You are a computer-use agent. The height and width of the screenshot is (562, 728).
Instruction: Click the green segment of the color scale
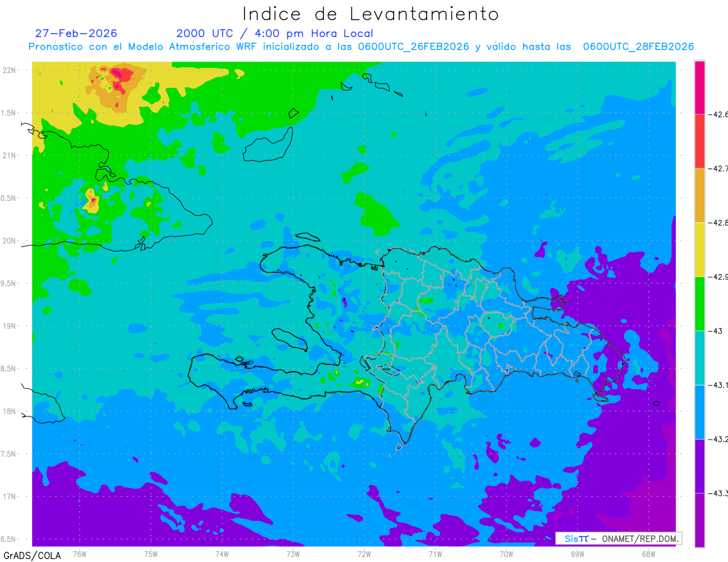click(699, 303)
